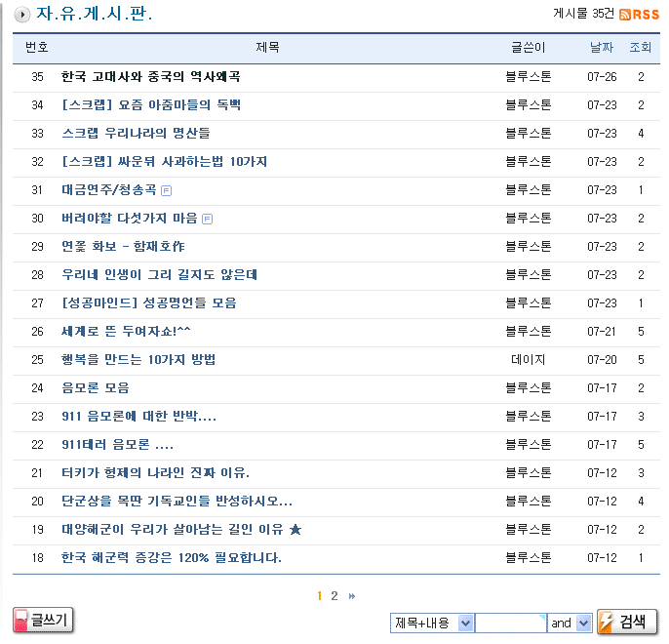
Task: Click the 검색 search button
Action: pyautogui.click(x=627, y=623)
